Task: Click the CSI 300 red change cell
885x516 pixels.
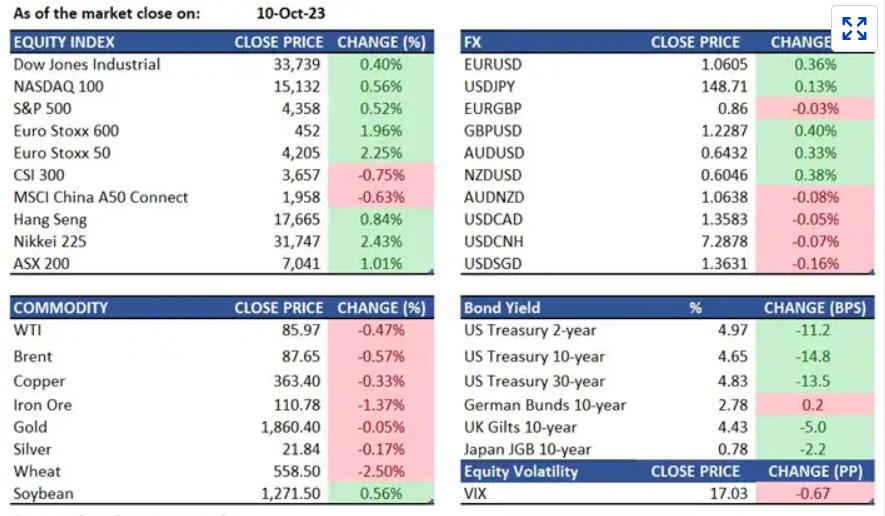Action: pyautogui.click(x=382, y=175)
